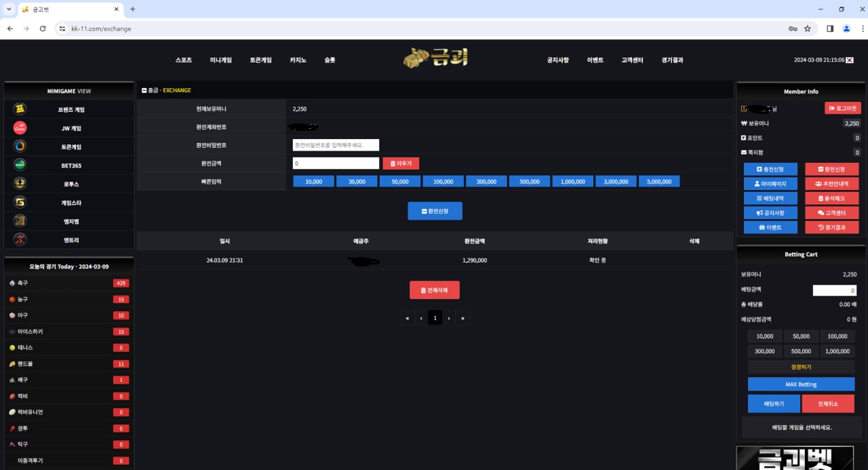Open the 카지노 menu in top navigation
This screenshot has height=470, width=868.
pyautogui.click(x=298, y=60)
